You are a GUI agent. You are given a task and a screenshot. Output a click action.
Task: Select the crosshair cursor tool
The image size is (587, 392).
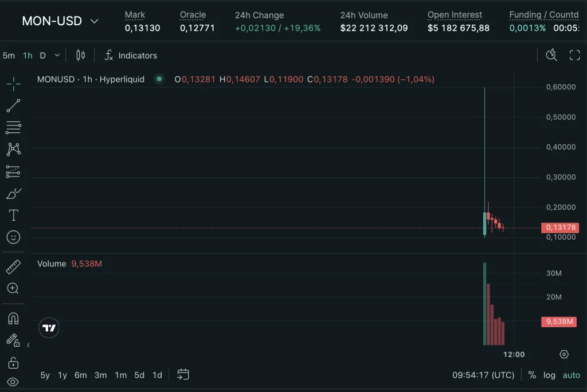click(14, 84)
